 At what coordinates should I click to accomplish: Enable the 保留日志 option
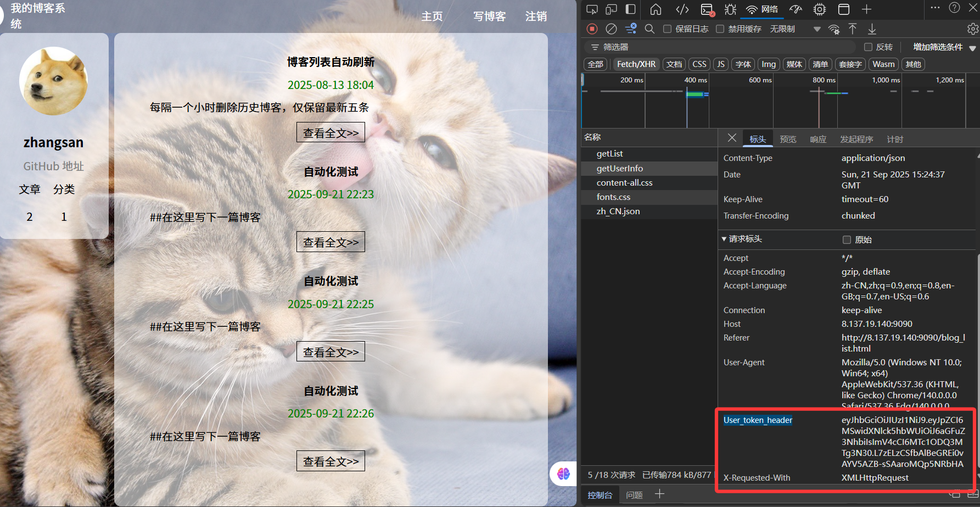(x=667, y=29)
